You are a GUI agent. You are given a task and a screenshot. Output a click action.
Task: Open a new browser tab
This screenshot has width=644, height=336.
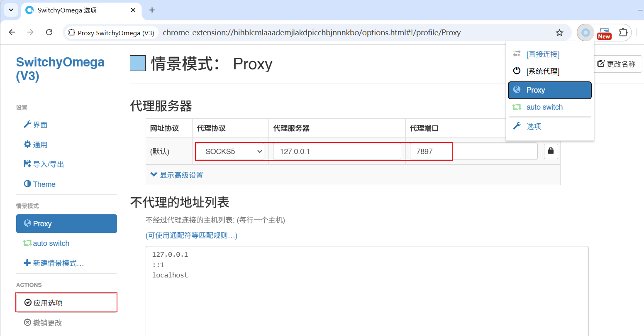(152, 10)
